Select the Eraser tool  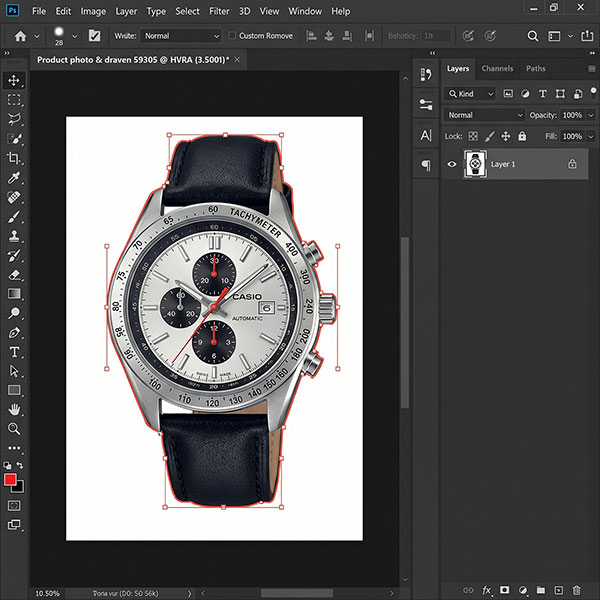(14, 275)
